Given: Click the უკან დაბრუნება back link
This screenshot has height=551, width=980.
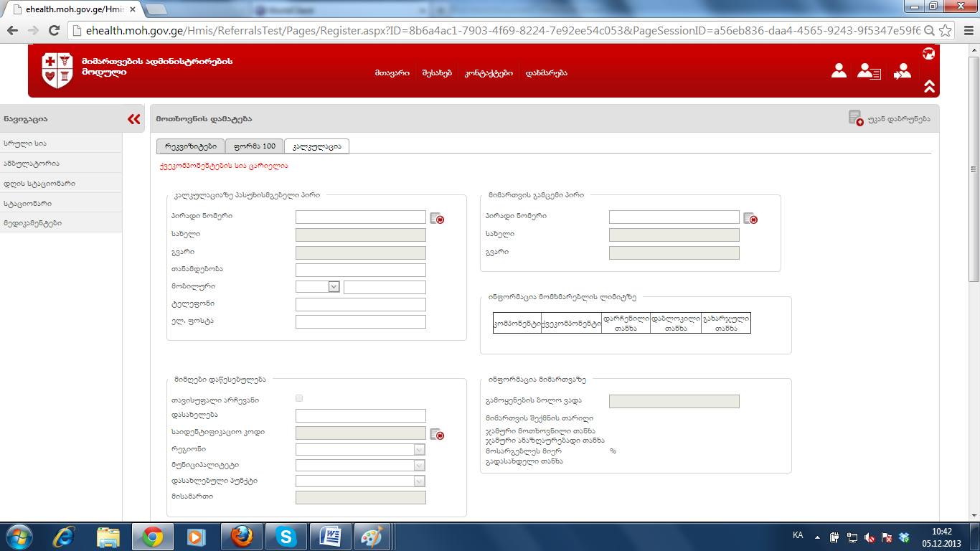Looking at the screenshot, I should [x=898, y=119].
